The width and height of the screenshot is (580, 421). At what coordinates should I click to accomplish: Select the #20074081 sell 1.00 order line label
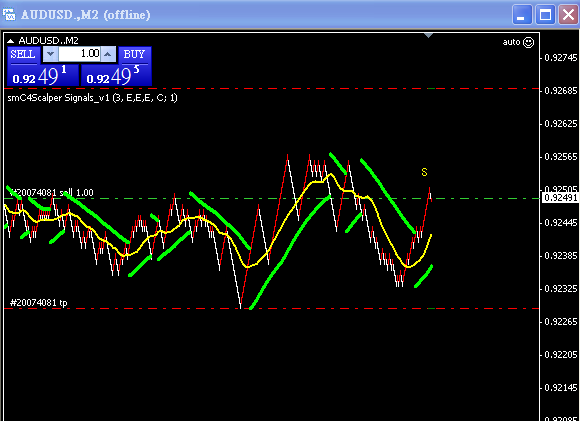52,192
